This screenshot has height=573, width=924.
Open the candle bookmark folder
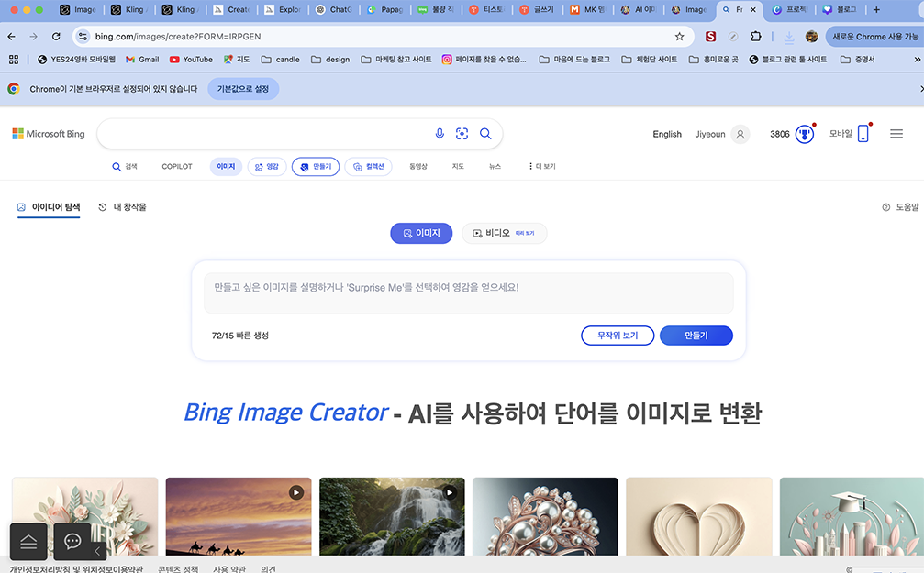(281, 60)
